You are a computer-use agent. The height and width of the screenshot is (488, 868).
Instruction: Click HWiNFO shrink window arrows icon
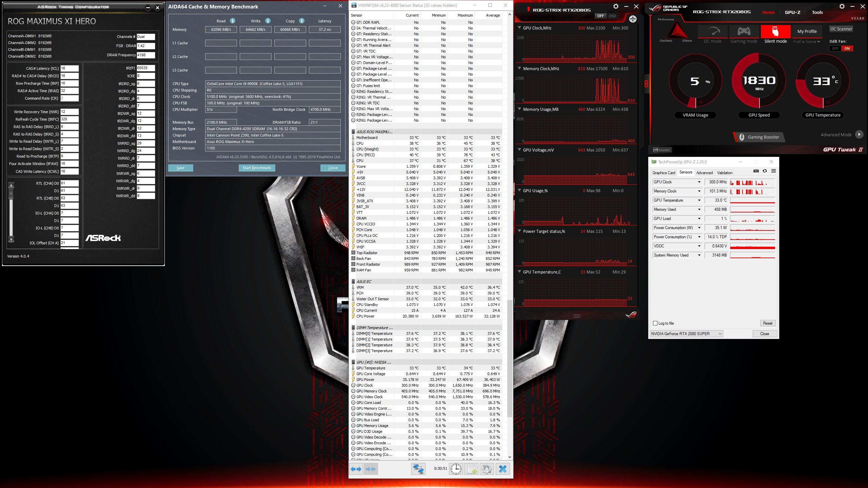coord(371,469)
